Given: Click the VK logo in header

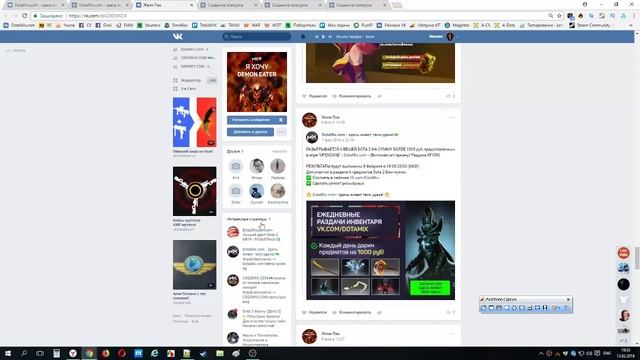Looking at the screenshot, I should click(178, 36).
